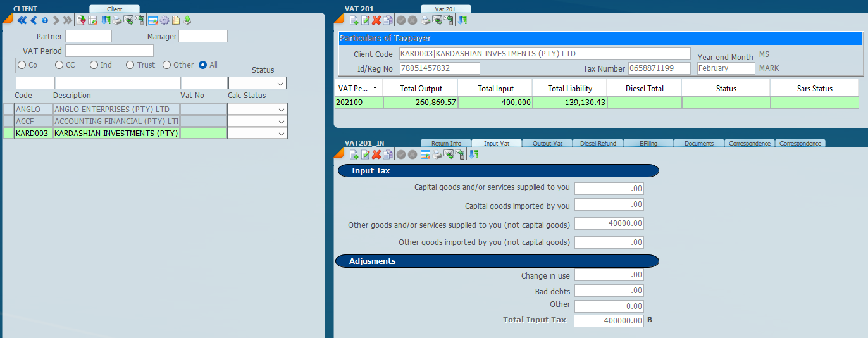Select the Ind radio button
868x338 pixels.
[94, 65]
